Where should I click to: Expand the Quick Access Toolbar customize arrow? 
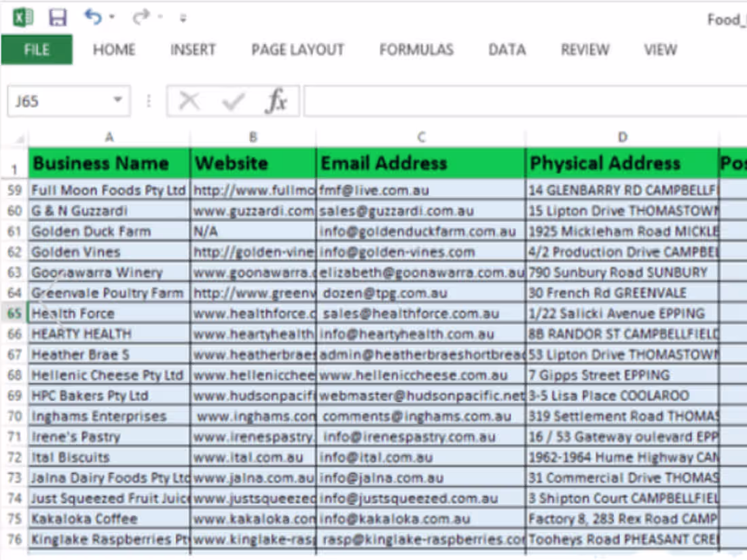tap(182, 18)
